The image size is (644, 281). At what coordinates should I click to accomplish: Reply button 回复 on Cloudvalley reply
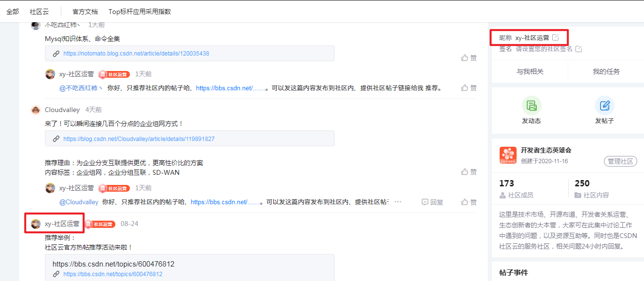coord(433,202)
